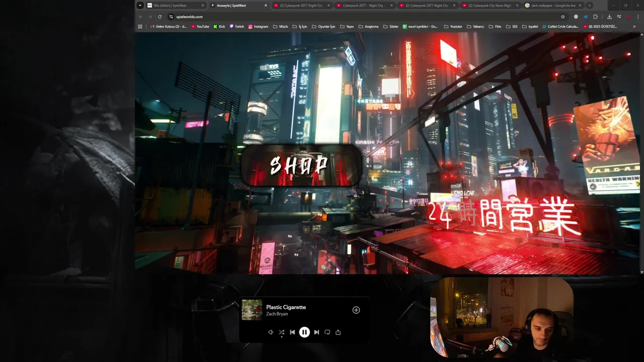Skip to next track in music player

point(316,332)
